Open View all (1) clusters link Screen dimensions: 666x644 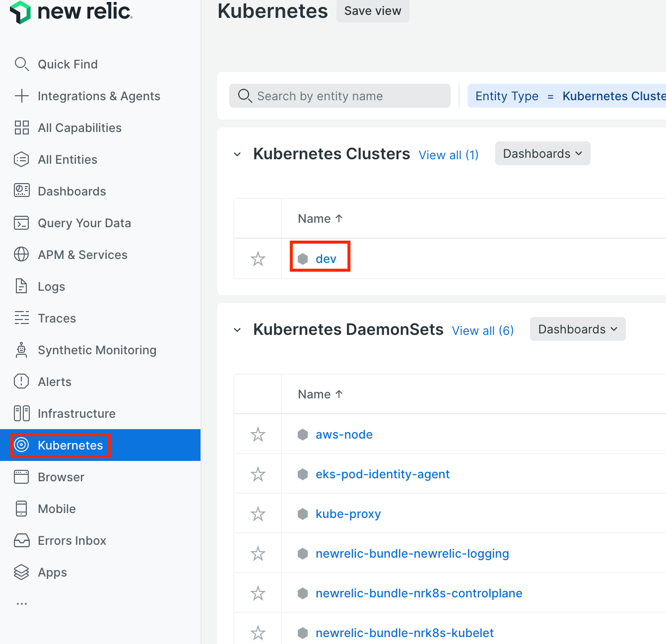(x=449, y=155)
